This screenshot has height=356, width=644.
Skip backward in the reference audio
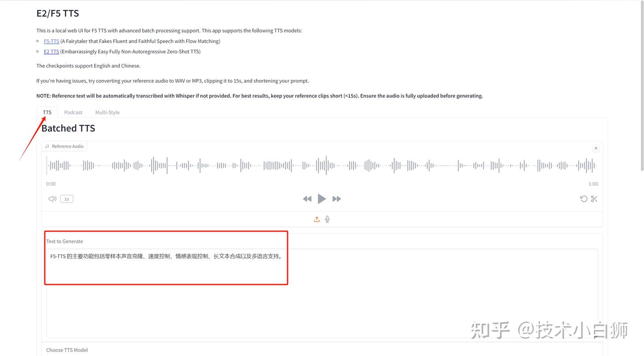(307, 199)
